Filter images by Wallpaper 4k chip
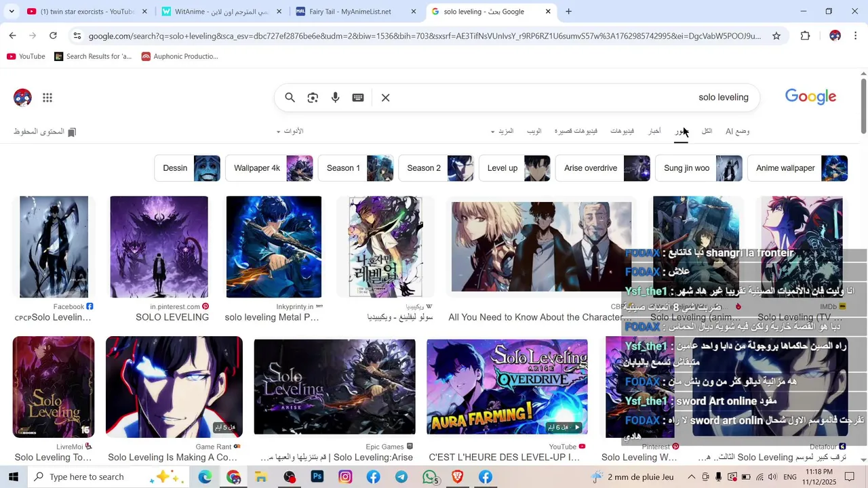868x488 pixels. coord(269,168)
